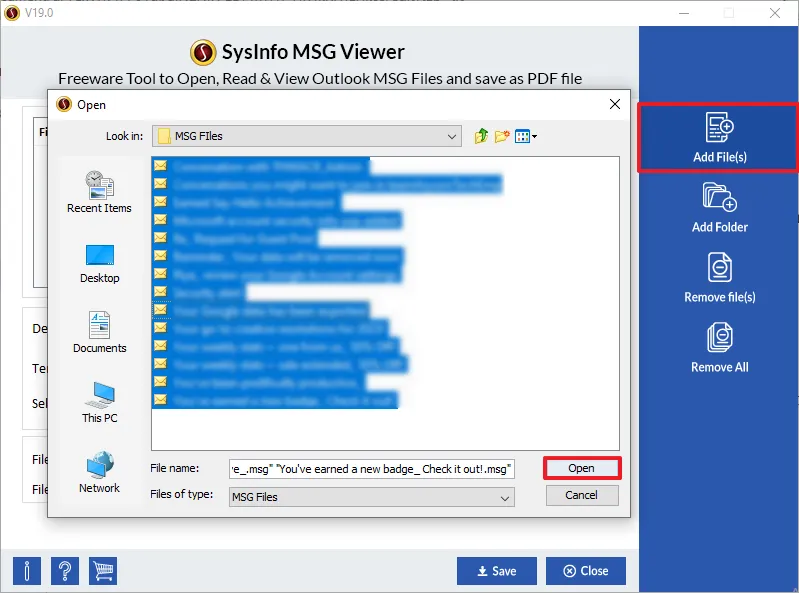This screenshot has width=799, height=593.
Task: Click the shopping cart purchase icon
Action: tap(103, 571)
